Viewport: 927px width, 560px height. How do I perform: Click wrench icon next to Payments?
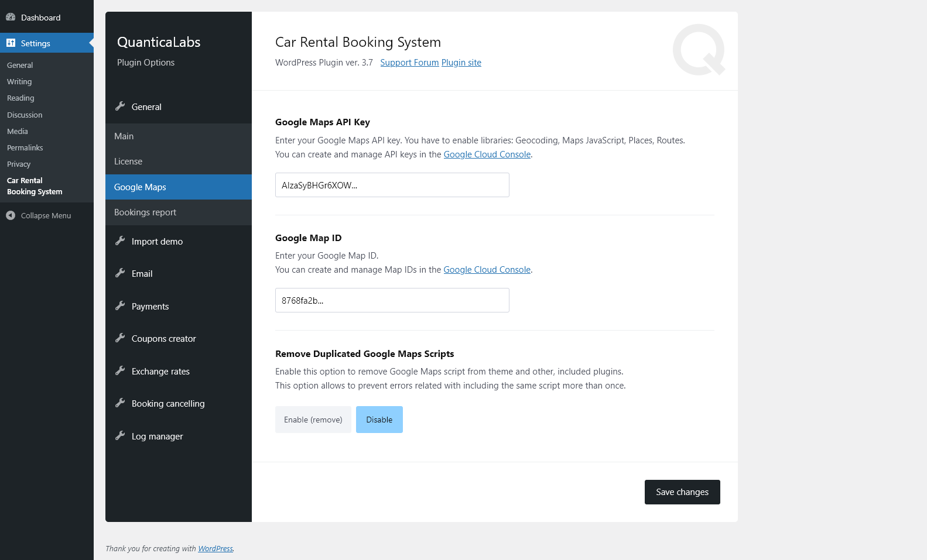120,305
